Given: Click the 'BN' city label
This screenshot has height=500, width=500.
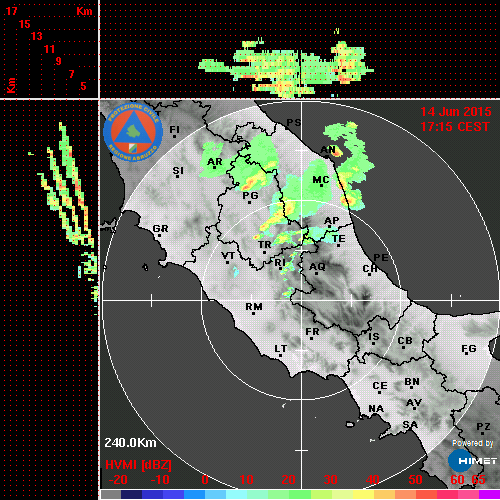Looking at the screenshot, I should tap(412, 382).
